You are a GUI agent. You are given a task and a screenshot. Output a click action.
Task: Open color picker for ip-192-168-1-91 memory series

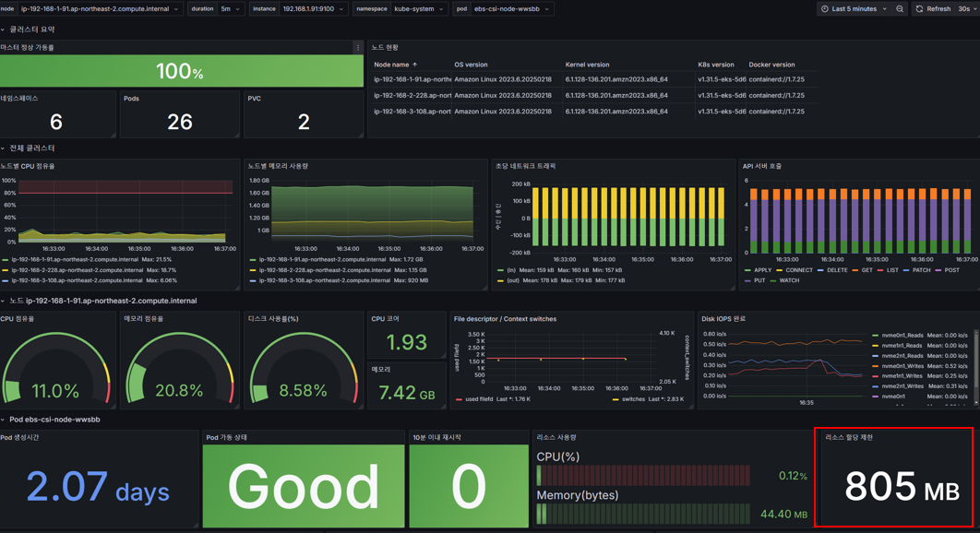click(253, 259)
